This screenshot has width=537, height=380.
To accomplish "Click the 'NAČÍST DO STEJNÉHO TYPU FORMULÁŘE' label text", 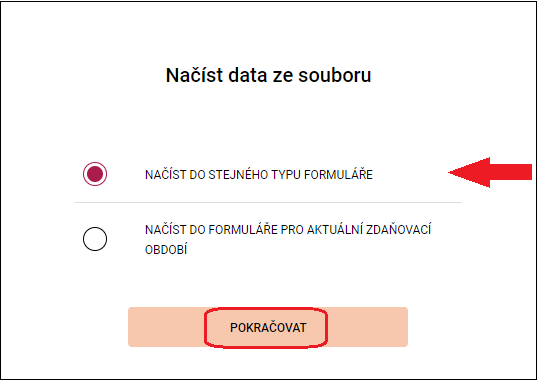I will coord(259,175).
